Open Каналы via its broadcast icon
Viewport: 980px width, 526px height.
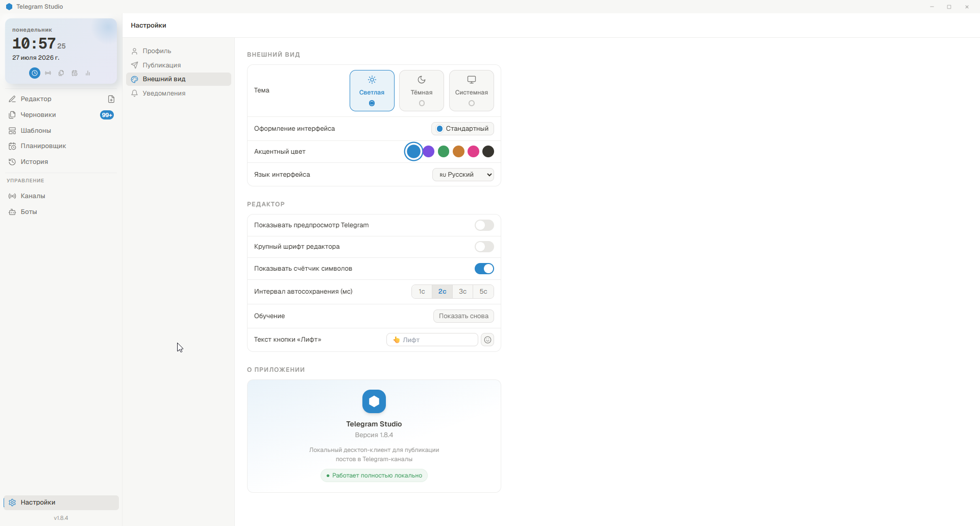pyautogui.click(x=12, y=196)
